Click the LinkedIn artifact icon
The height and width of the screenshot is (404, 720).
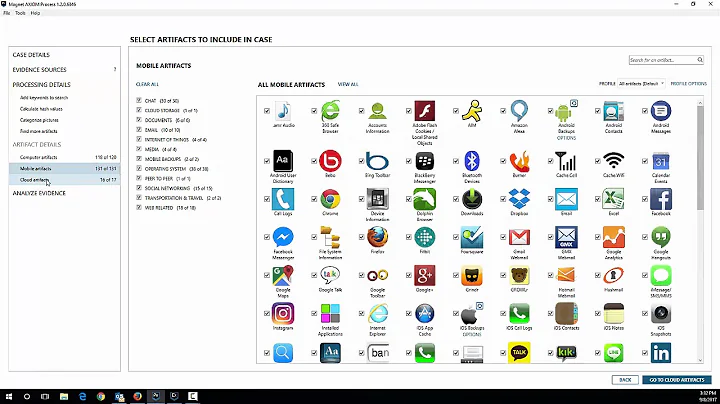coord(661,353)
